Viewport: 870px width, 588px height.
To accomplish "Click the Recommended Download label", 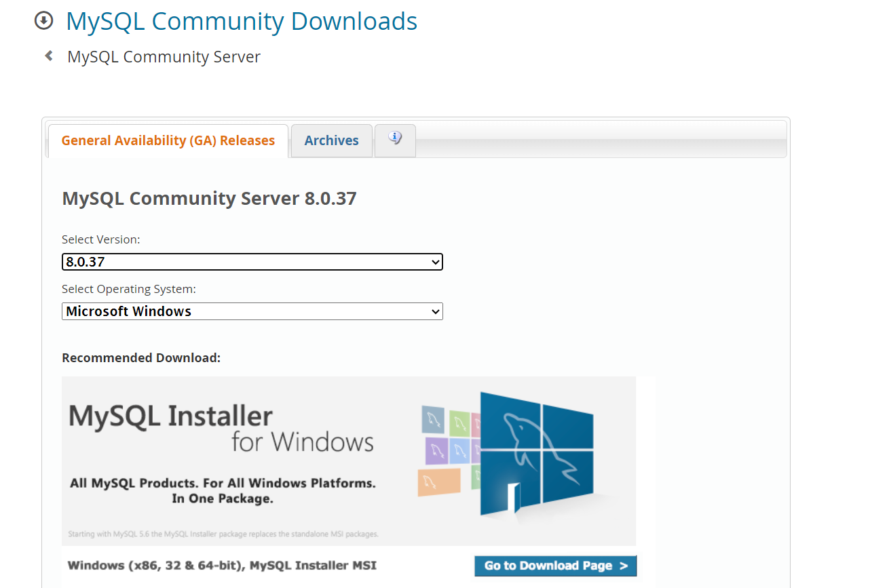I will (x=141, y=358).
